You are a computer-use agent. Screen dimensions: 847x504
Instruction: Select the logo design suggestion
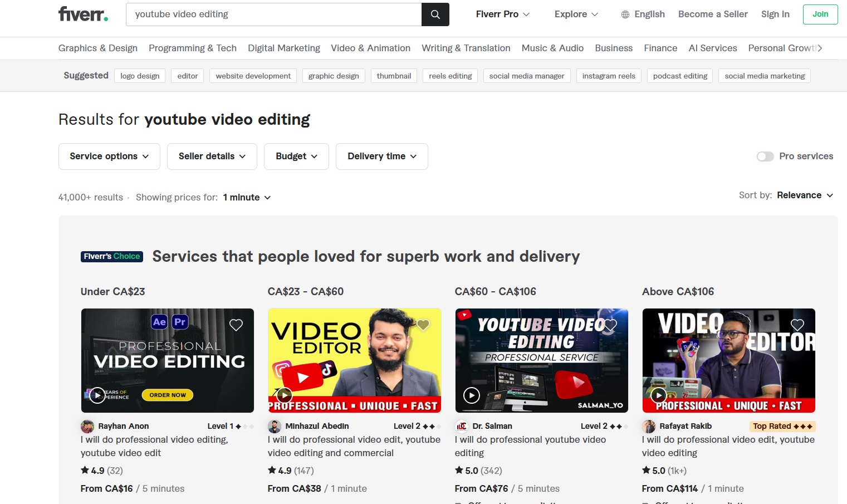pyautogui.click(x=140, y=76)
